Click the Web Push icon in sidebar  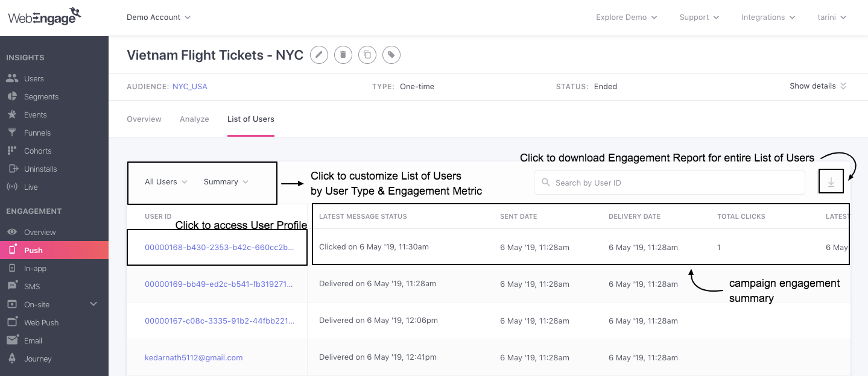(12, 322)
